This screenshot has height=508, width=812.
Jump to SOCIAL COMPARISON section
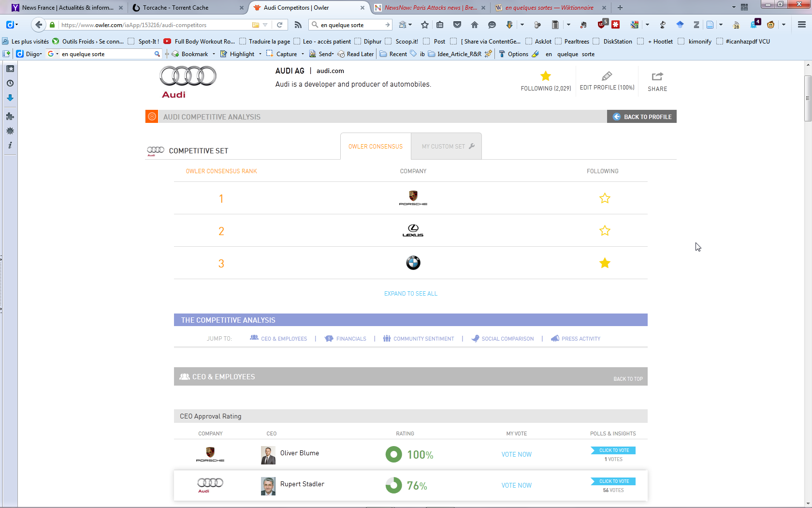(x=503, y=339)
